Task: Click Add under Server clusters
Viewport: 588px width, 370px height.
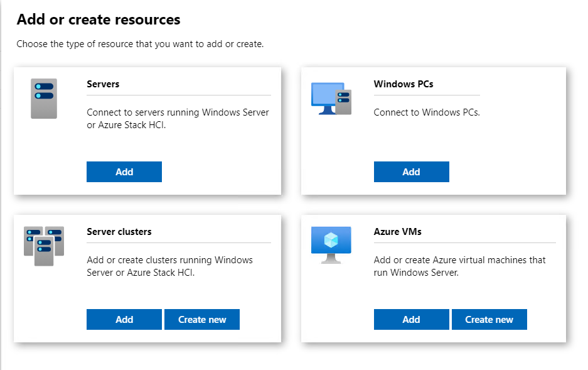Action: tap(124, 319)
